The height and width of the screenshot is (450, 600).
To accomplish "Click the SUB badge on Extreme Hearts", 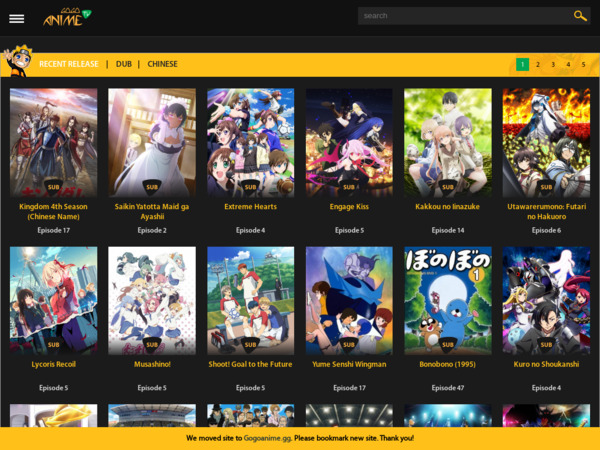I will point(250,186).
